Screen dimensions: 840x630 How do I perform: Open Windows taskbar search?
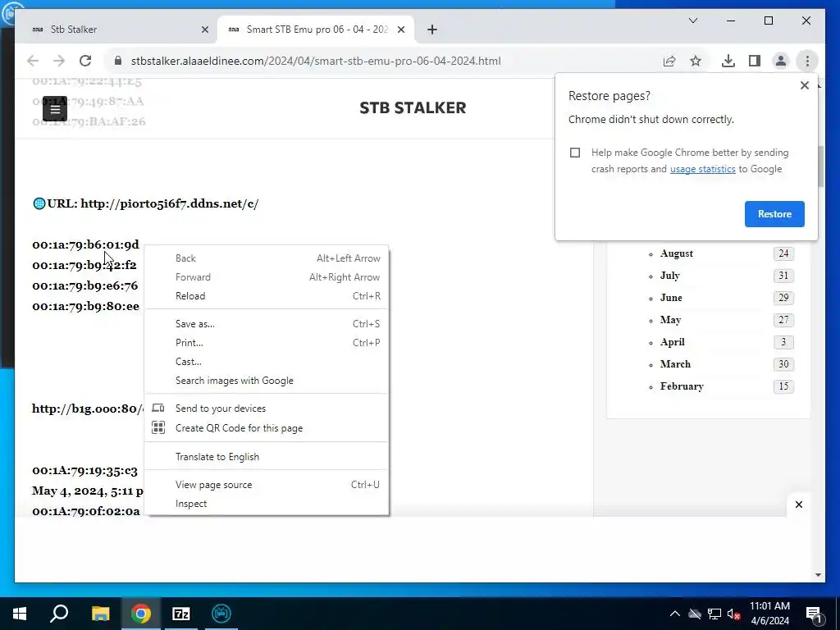click(x=59, y=614)
